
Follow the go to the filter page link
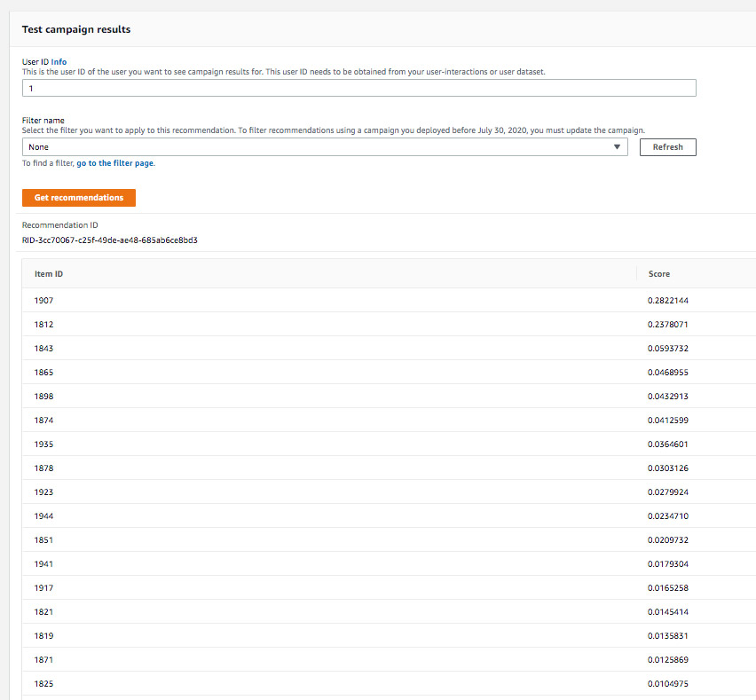[114, 163]
